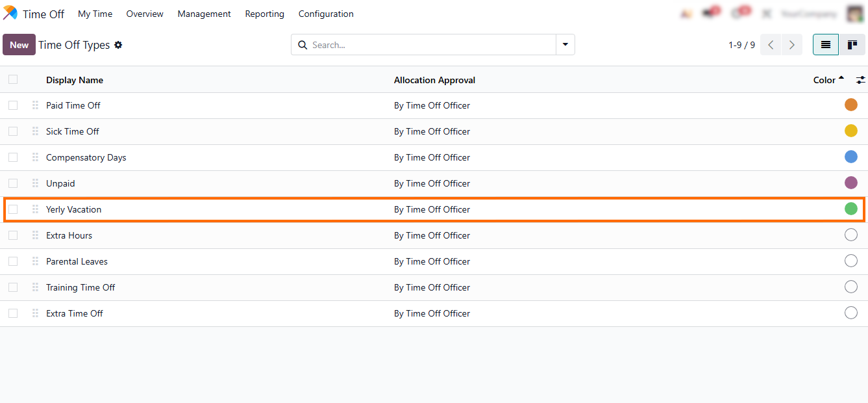
Task: Tick the checkbox for Paid Time Off
Action: pos(13,105)
